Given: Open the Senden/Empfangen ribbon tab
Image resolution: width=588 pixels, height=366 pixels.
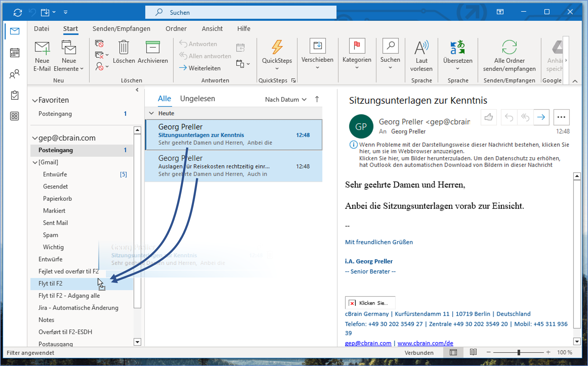Looking at the screenshot, I should 121,29.
